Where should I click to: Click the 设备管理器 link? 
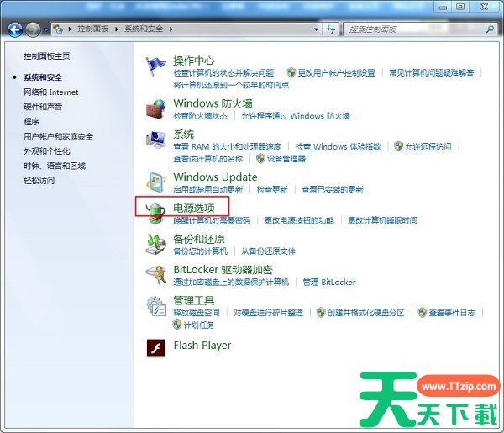pyautogui.click(x=286, y=158)
